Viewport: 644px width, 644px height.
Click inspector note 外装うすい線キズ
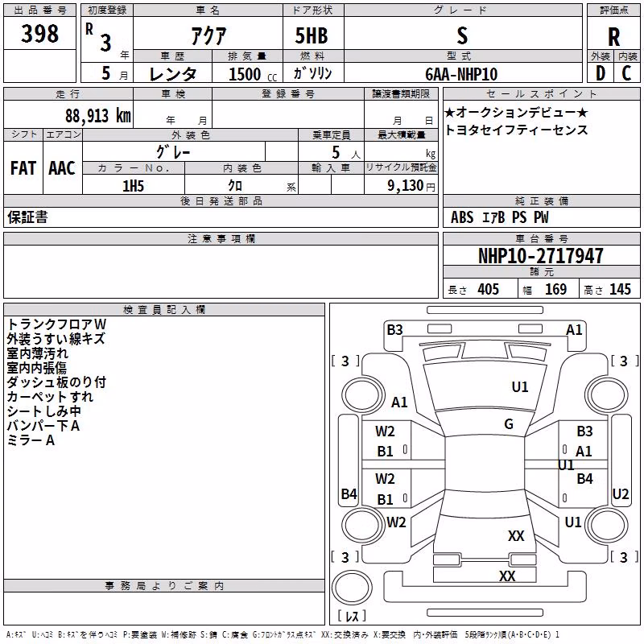point(56,339)
